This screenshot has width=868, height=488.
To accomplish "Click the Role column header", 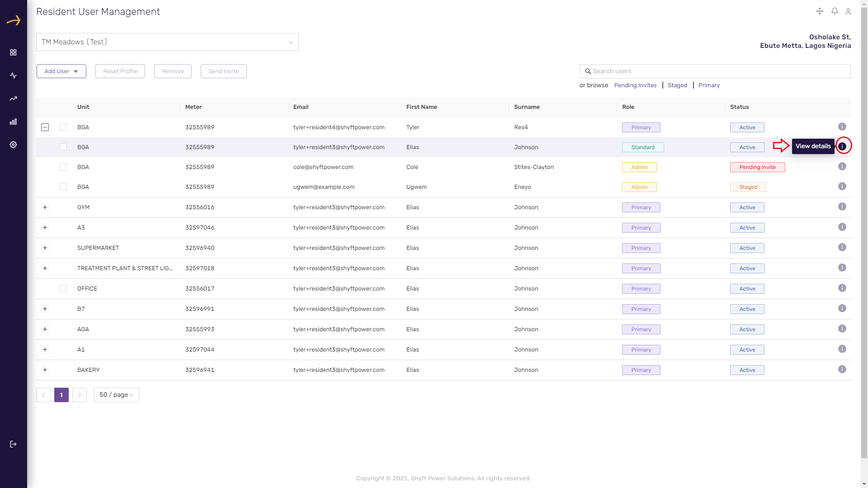I will pos(628,107).
